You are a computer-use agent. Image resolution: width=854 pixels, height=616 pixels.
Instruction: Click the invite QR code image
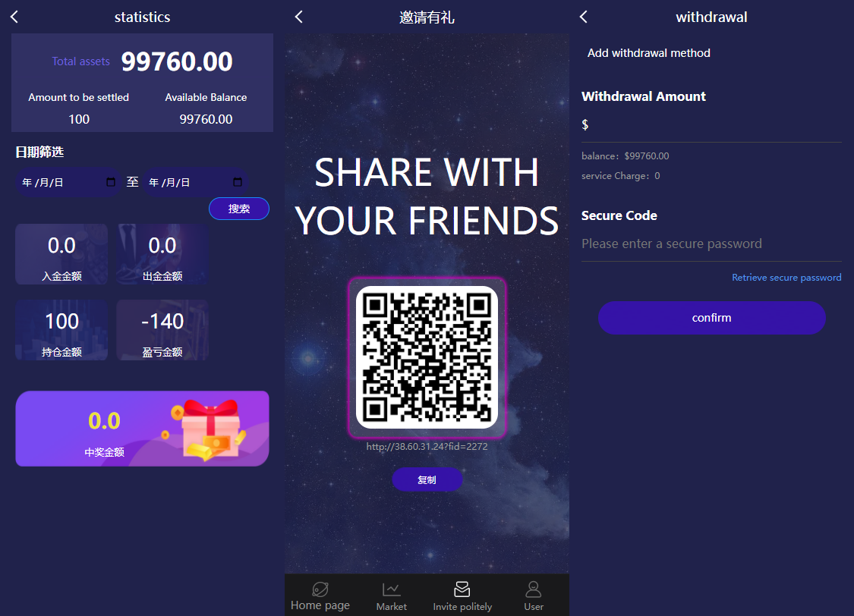coord(427,357)
